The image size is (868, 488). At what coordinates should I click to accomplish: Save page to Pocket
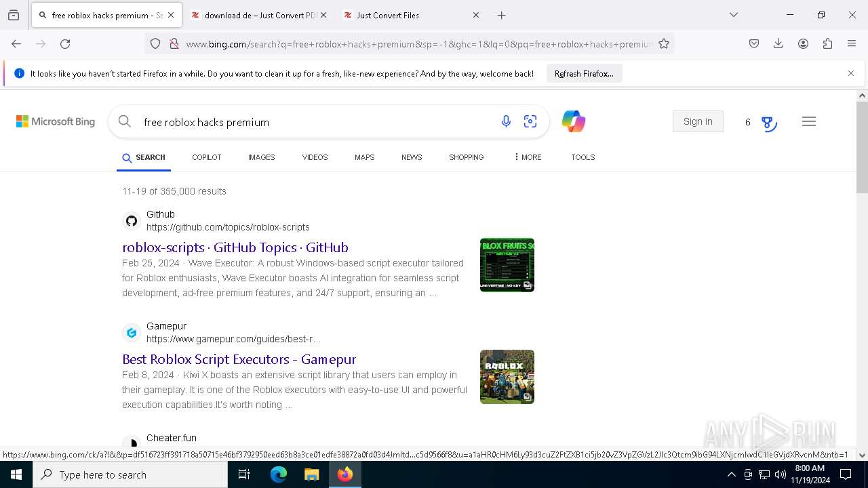tap(754, 43)
